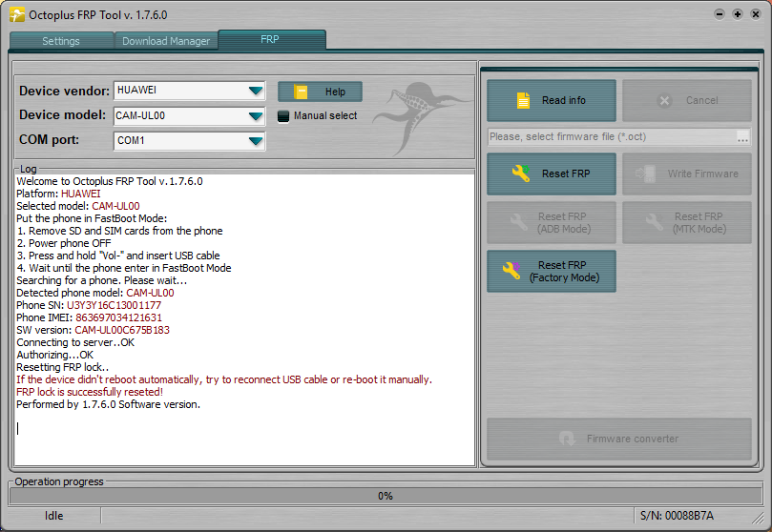This screenshot has height=532, width=772.
Task: Click the Write Firmware phone icon
Action: pyautogui.click(x=646, y=174)
